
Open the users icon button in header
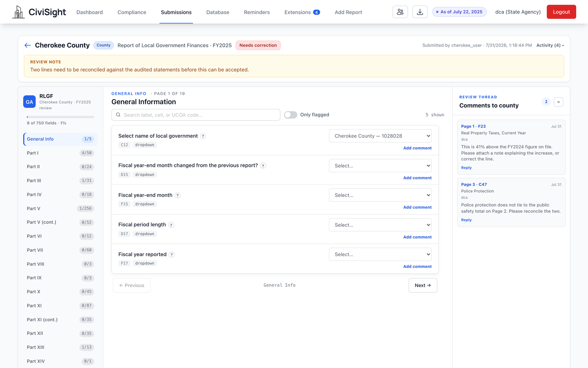(x=400, y=12)
